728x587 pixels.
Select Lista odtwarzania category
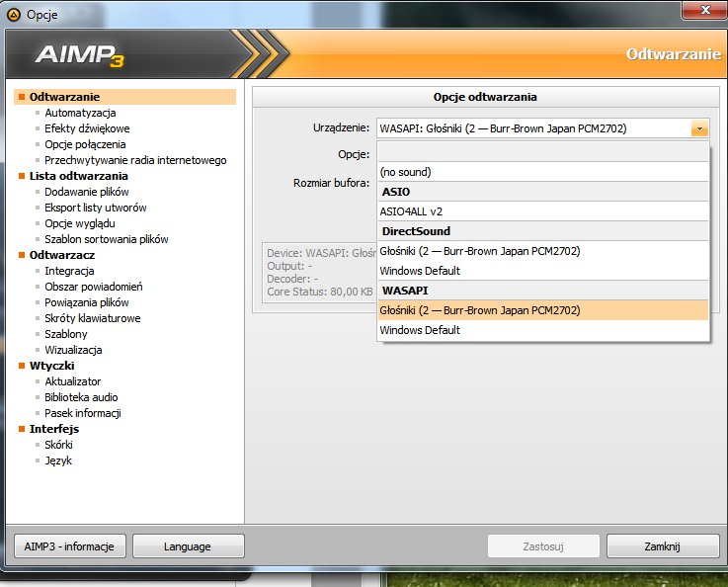pyautogui.click(x=78, y=176)
